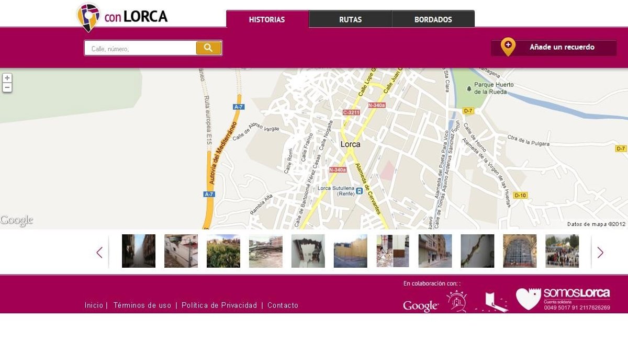Switch to the Historias tab
The width and height of the screenshot is (628, 364).
(x=267, y=20)
